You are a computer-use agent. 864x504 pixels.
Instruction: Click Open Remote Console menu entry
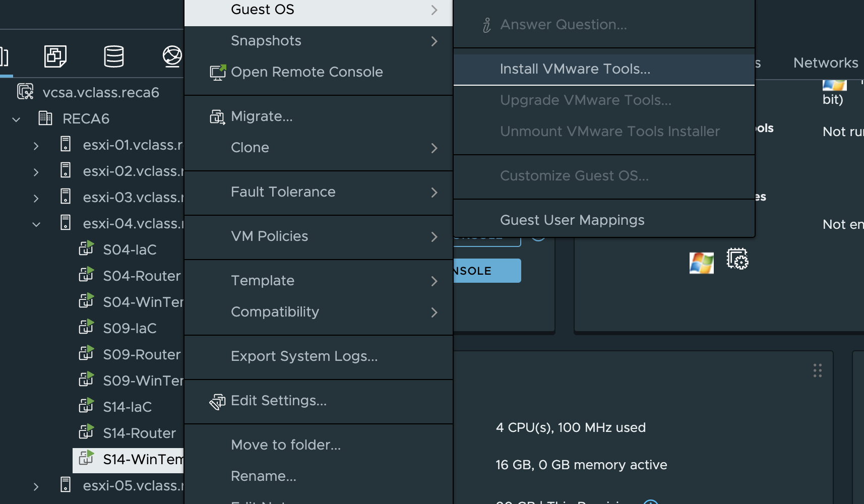click(x=306, y=72)
